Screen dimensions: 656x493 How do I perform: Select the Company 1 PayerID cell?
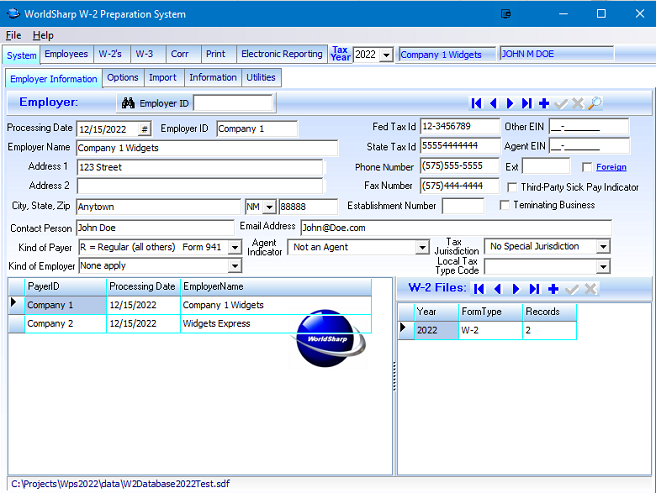click(x=66, y=305)
